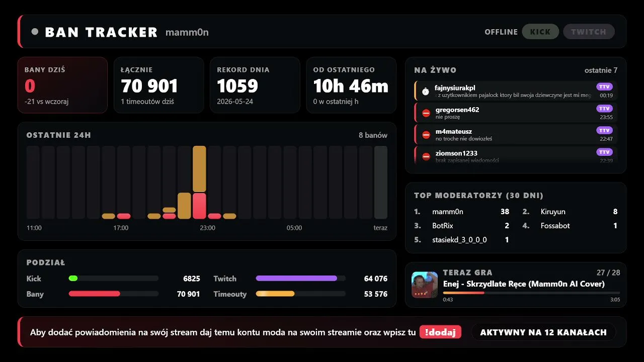Click the AKTYWNY NA 12 KANAŁACH button

[543, 332]
